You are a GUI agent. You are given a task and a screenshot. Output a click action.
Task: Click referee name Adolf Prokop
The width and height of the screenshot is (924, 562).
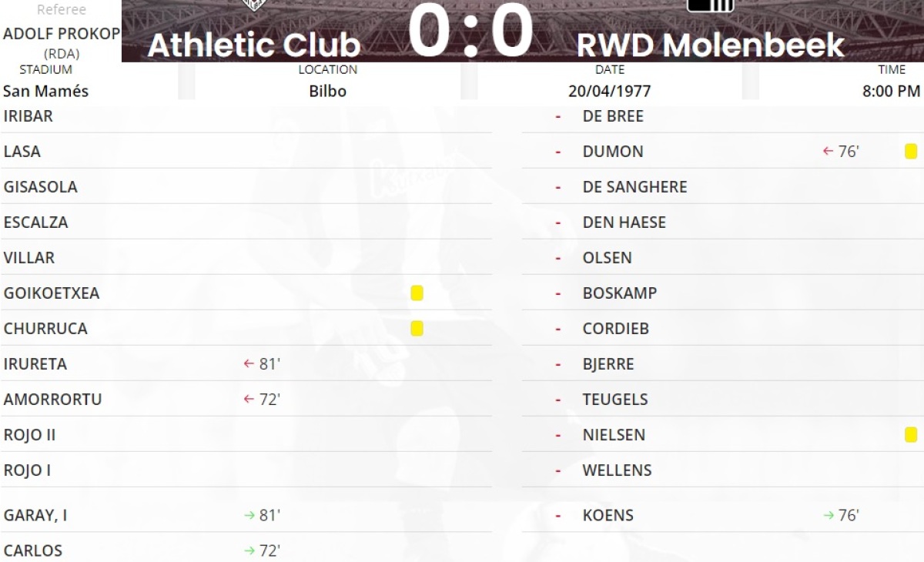point(62,34)
